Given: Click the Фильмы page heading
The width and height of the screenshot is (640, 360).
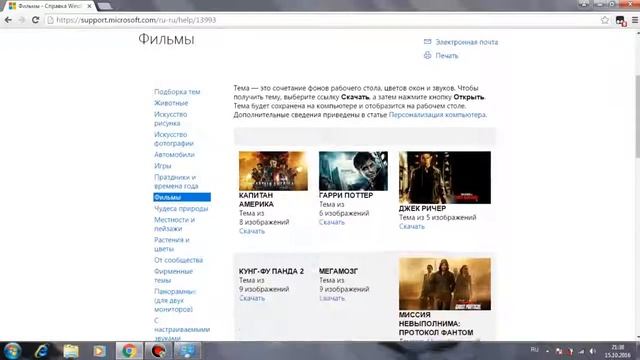Looking at the screenshot, I should pyautogui.click(x=166, y=39).
